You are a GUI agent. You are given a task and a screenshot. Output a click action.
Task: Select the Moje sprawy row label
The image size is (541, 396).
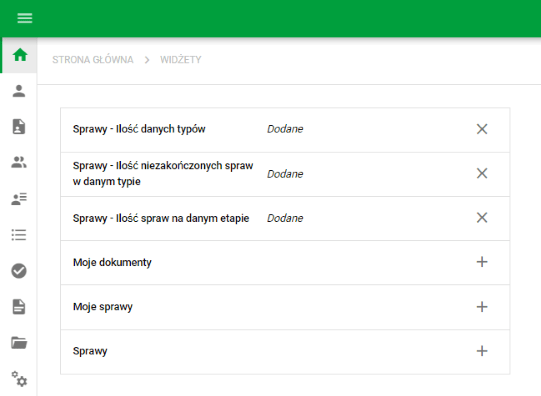coord(103,307)
